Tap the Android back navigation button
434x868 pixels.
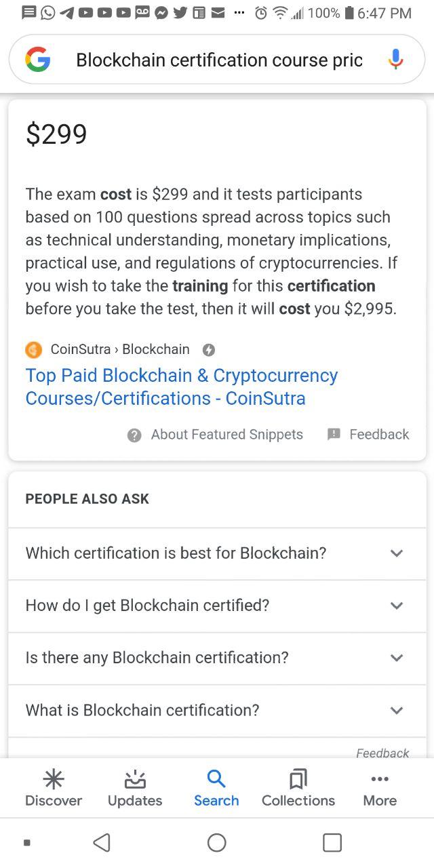coord(102,842)
